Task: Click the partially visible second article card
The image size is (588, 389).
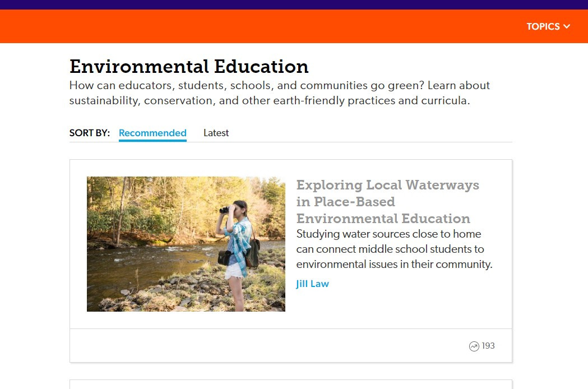Action: point(290,385)
